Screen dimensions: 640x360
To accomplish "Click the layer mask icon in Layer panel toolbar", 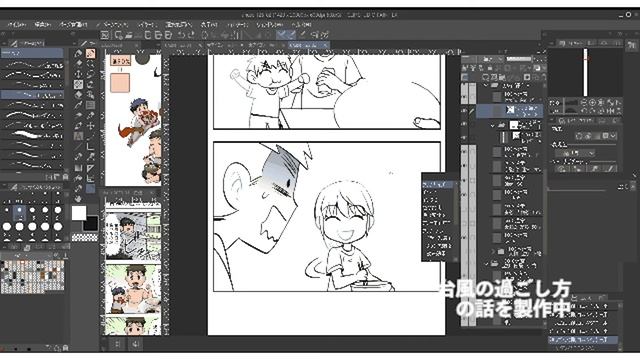I will tap(527, 77).
